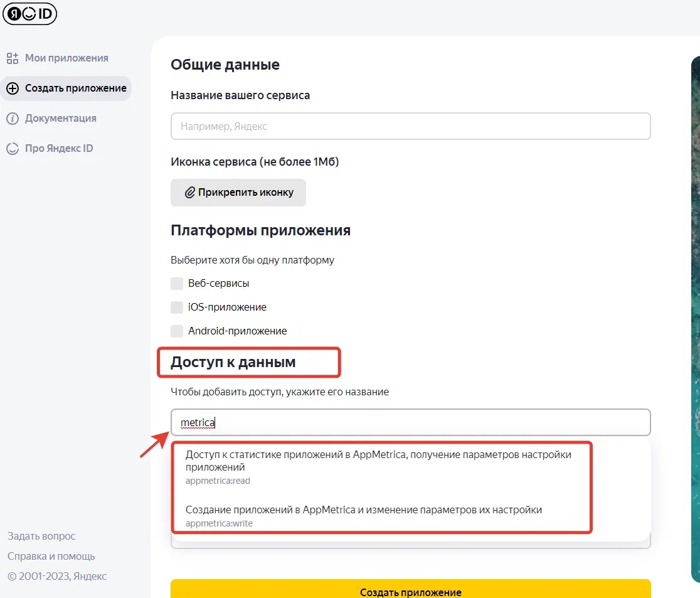Enable iOS-приложение platform checkbox
The image size is (700, 598).
tap(177, 307)
